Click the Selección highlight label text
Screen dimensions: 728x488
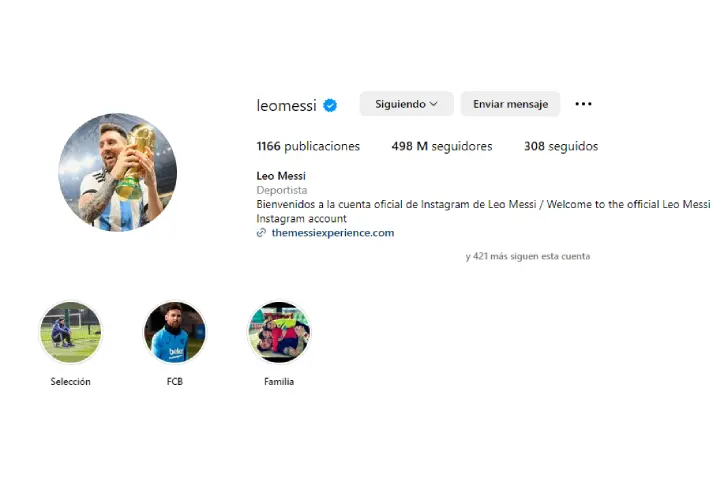tap(71, 382)
